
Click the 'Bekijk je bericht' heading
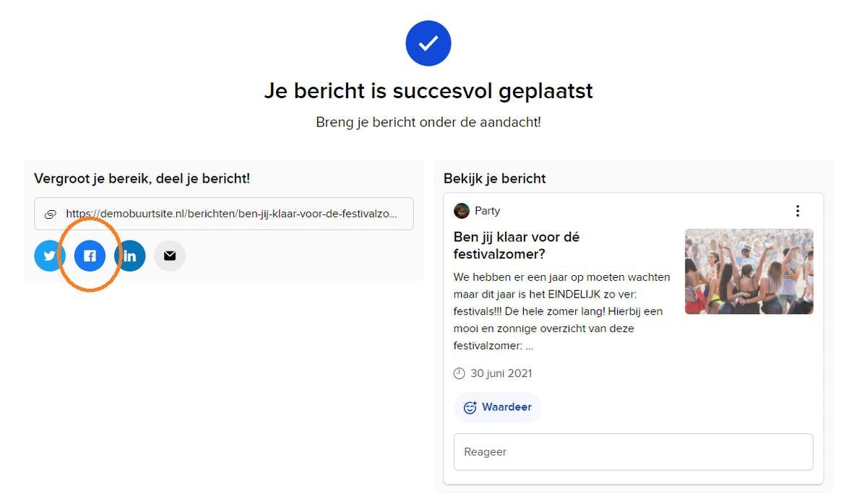pyautogui.click(x=495, y=178)
